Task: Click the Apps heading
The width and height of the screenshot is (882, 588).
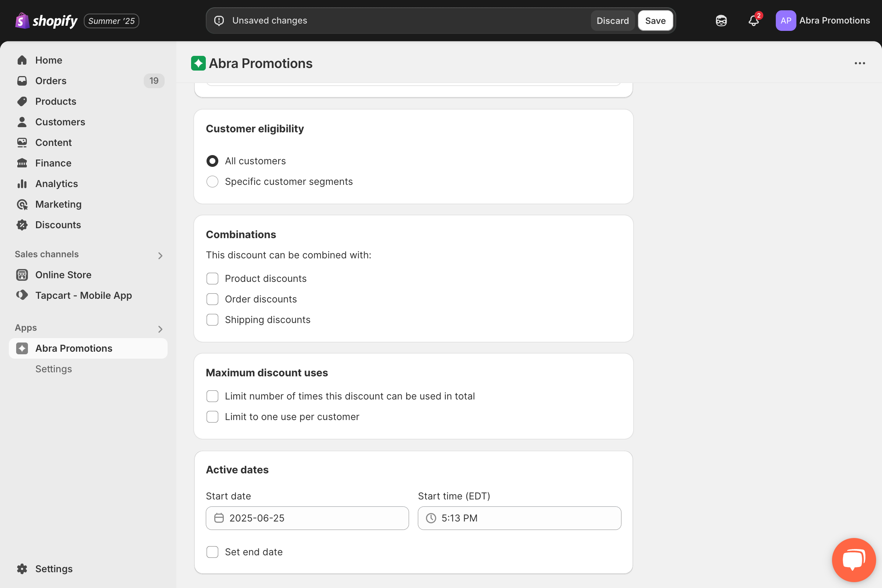Action: click(x=26, y=328)
